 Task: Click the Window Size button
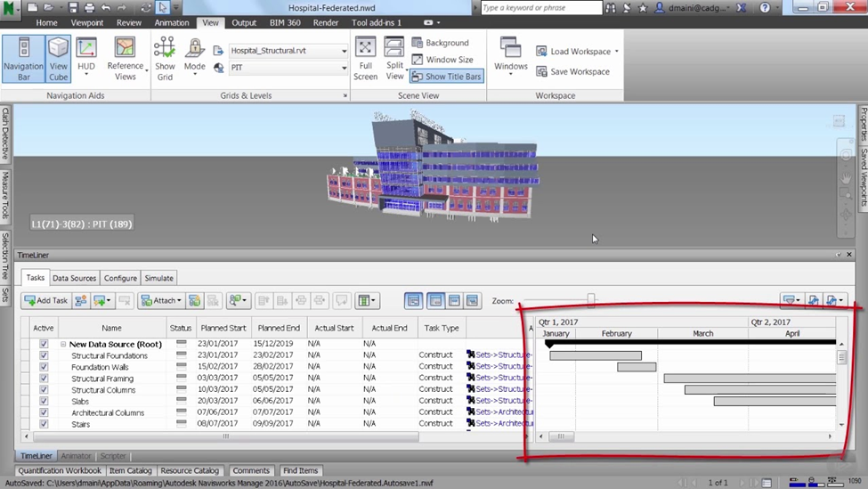point(442,60)
